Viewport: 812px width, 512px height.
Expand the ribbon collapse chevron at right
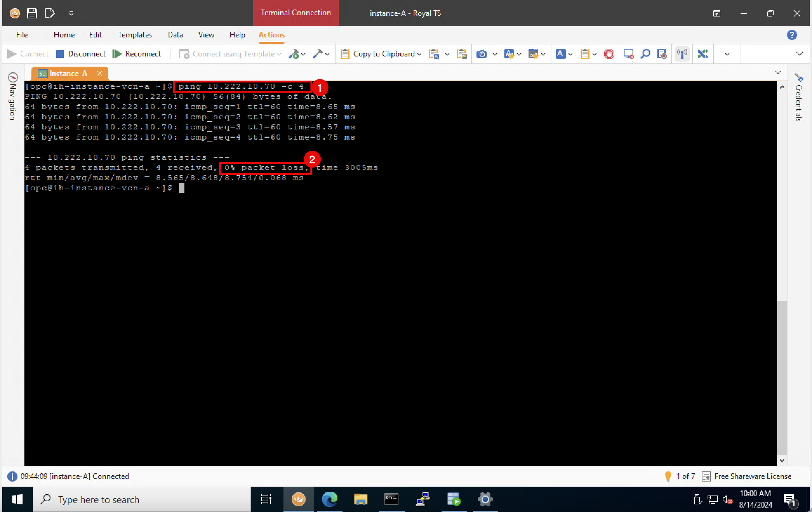(x=799, y=54)
